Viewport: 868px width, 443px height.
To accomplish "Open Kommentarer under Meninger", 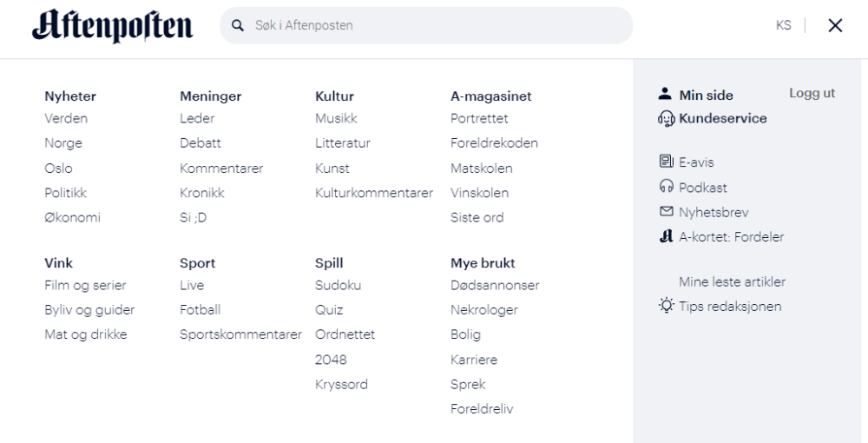I will pos(221,169).
